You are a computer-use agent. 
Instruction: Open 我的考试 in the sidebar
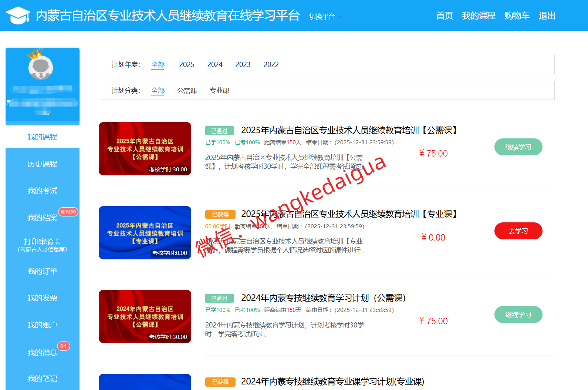coord(43,191)
